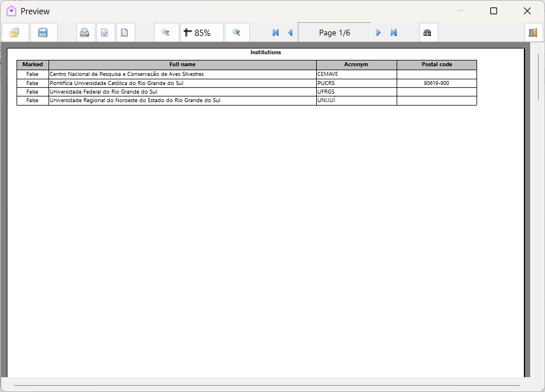The image size is (545, 392).
Task: Maximize the Preview window
Action: pyautogui.click(x=494, y=11)
